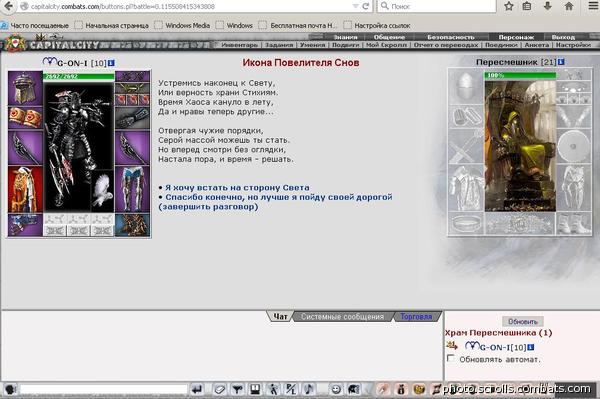Switch to the Торговля tab

tap(416, 317)
